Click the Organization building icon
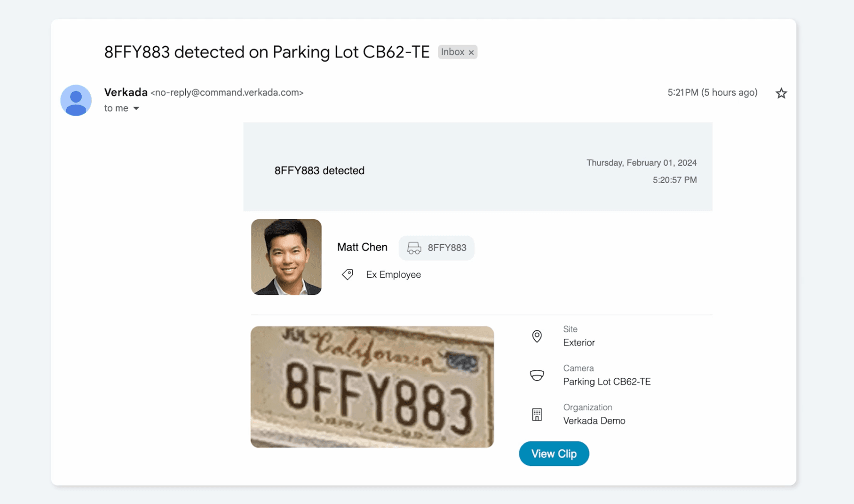The height and width of the screenshot is (504, 854). (536, 414)
